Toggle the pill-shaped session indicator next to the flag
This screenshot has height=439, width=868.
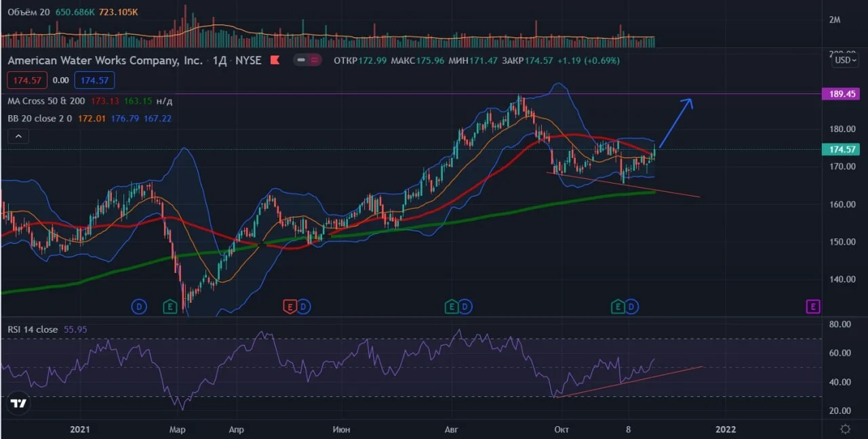pos(307,60)
